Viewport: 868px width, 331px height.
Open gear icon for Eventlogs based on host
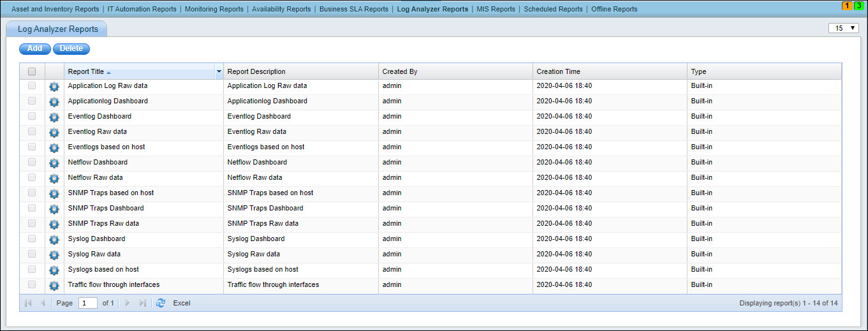point(54,147)
